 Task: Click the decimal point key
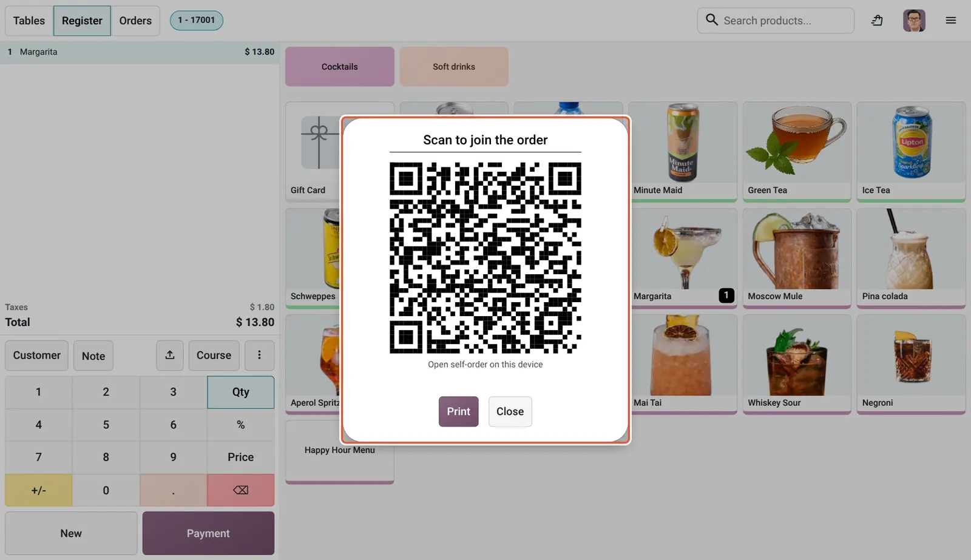pos(174,490)
